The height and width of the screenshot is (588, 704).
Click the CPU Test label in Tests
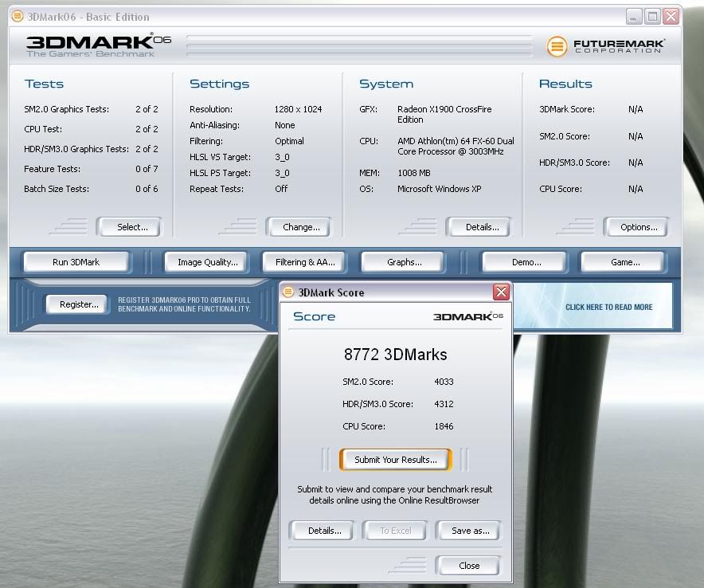[43, 129]
